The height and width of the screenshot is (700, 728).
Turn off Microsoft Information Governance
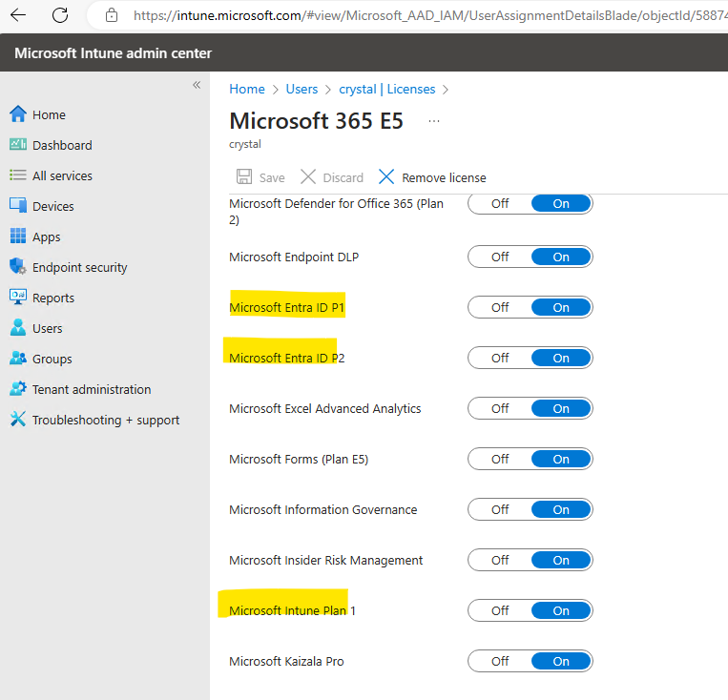[500, 510]
